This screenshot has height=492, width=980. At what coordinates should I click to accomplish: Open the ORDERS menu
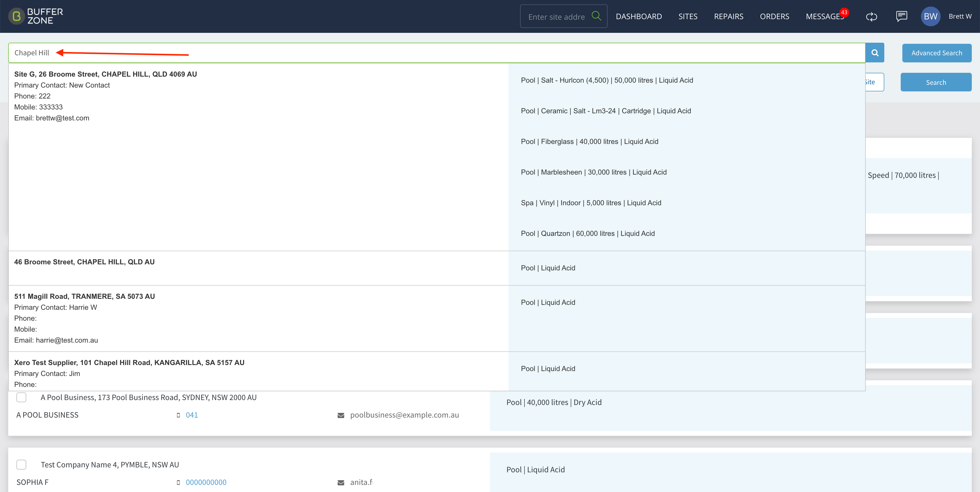(774, 16)
